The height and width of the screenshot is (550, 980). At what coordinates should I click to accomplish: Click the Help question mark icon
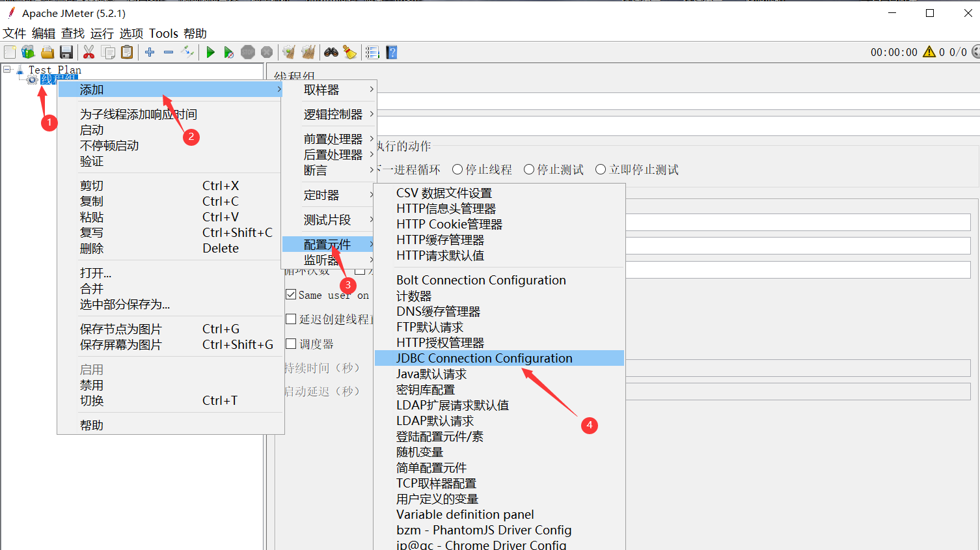click(x=392, y=52)
